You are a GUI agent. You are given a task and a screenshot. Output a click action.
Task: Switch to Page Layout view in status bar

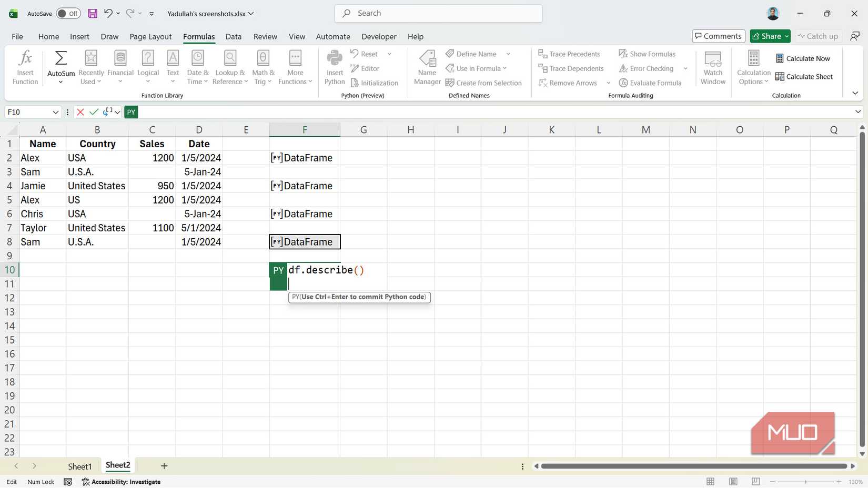point(733,482)
